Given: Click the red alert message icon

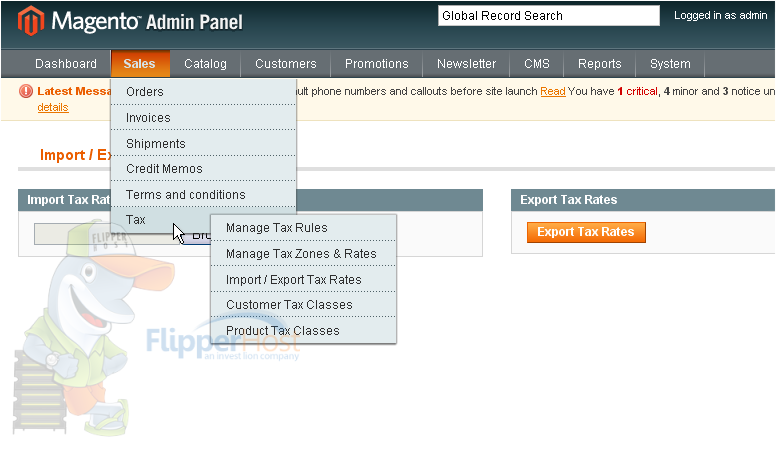Looking at the screenshot, I should tap(26, 91).
